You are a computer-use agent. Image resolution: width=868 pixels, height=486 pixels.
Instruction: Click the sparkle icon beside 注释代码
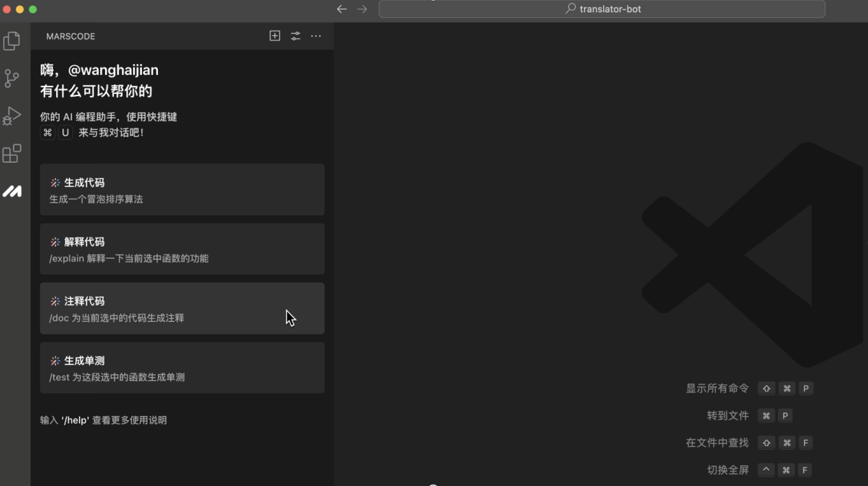(x=55, y=301)
